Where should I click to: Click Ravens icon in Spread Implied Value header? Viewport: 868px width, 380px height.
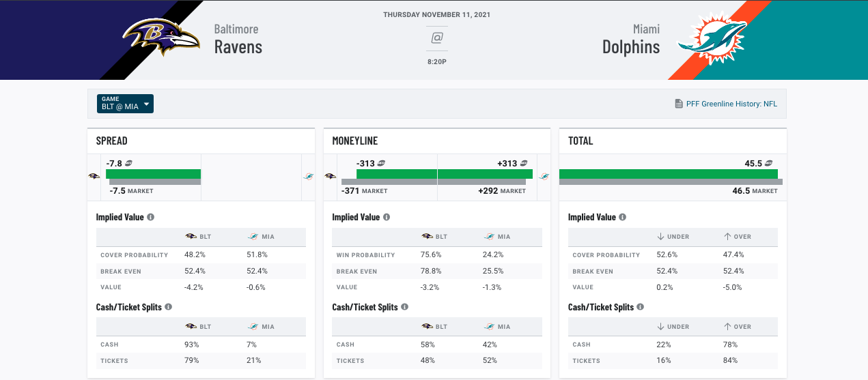(x=191, y=237)
